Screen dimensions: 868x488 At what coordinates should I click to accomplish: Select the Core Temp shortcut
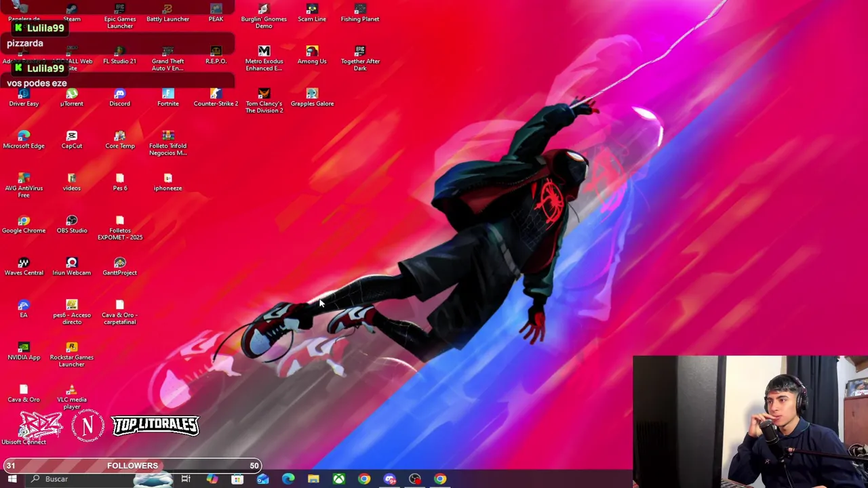tap(120, 140)
